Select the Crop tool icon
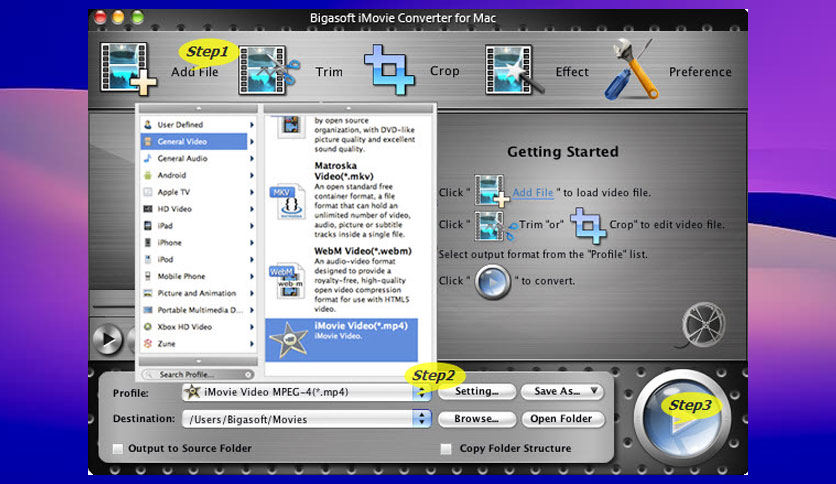The width and height of the screenshot is (836, 484). tap(389, 70)
